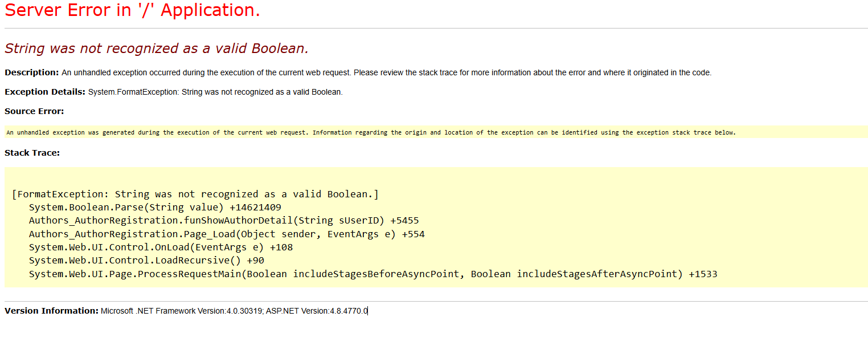Click the '[FormatException: ...]' stack trace line
Viewport: 868px width, 341px height.
195,194
